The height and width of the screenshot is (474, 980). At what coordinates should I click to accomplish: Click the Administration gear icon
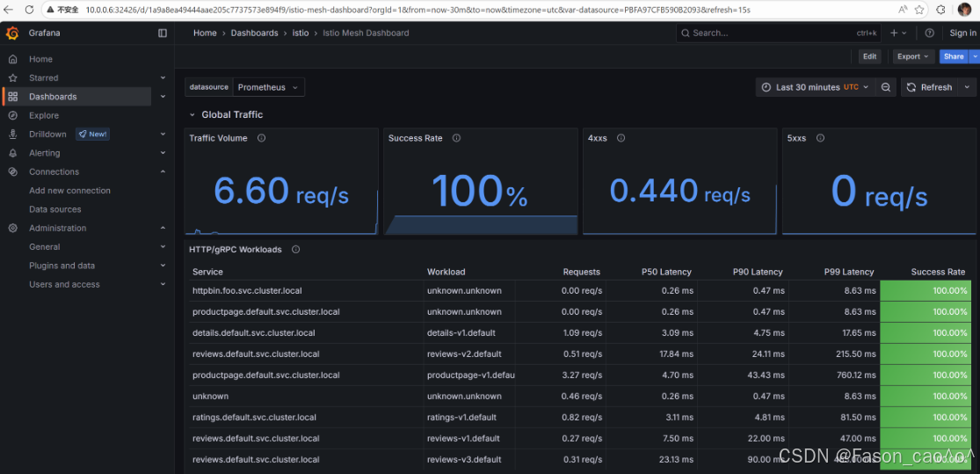point(12,229)
